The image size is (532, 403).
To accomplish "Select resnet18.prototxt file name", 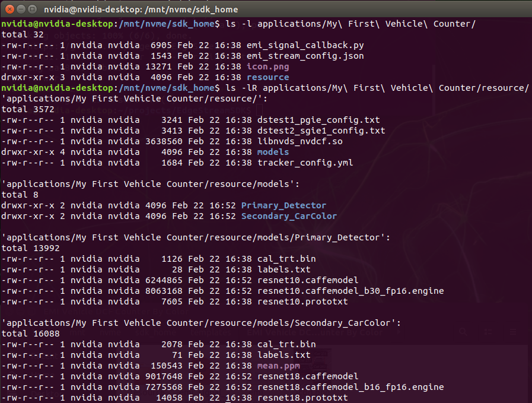I will (x=302, y=398).
